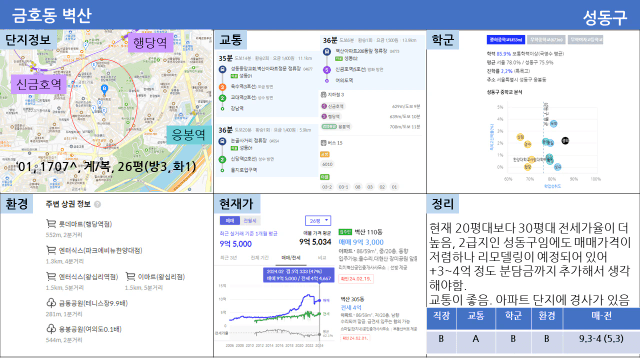This screenshot has height=360, width=640.
Task: Click the blue 매매 line endpoint on chart
Action: click(x=319, y=301)
